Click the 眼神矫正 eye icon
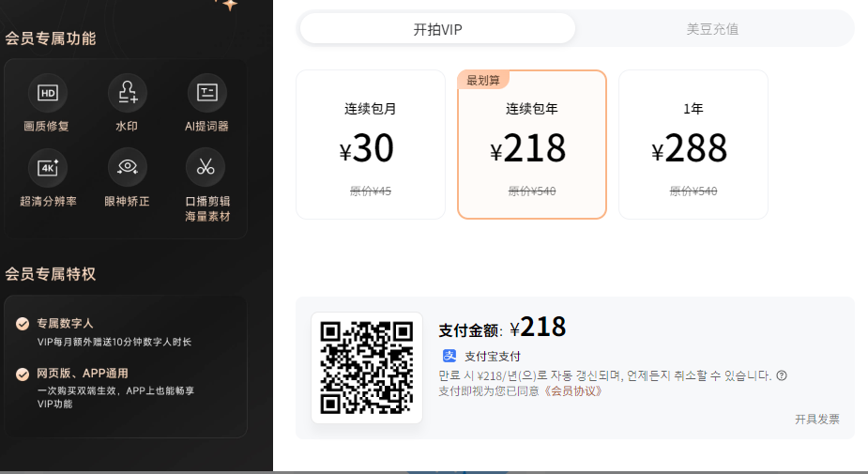 tap(127, 167)
